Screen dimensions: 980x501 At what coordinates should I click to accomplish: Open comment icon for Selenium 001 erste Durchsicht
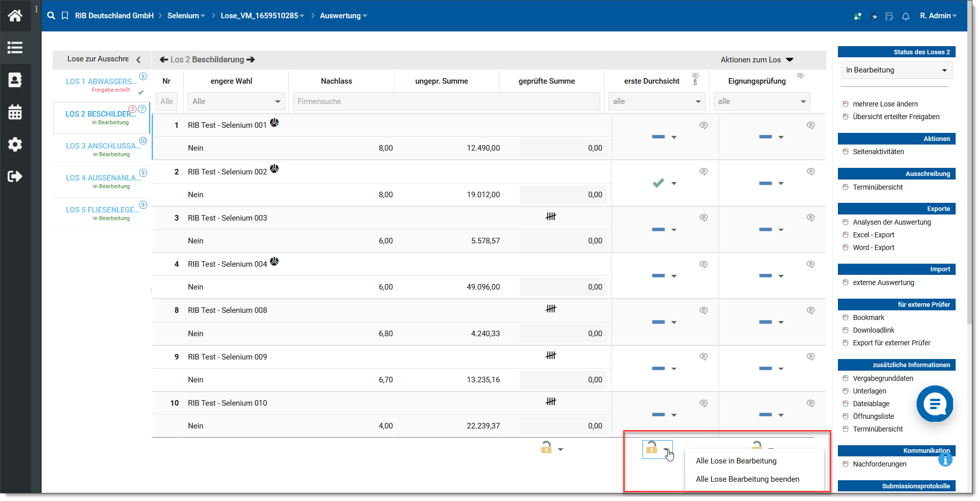[x=703, y=125]
